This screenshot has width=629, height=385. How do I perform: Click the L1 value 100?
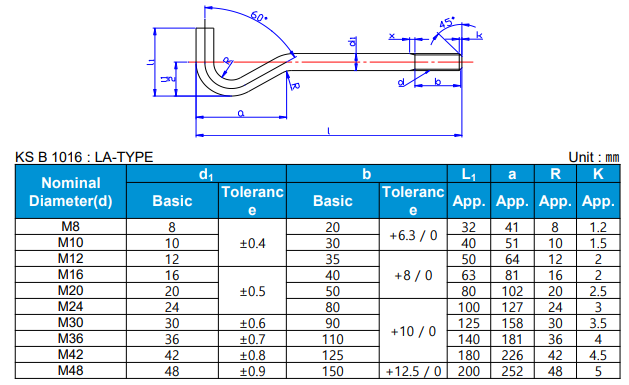tap(469, 308)
